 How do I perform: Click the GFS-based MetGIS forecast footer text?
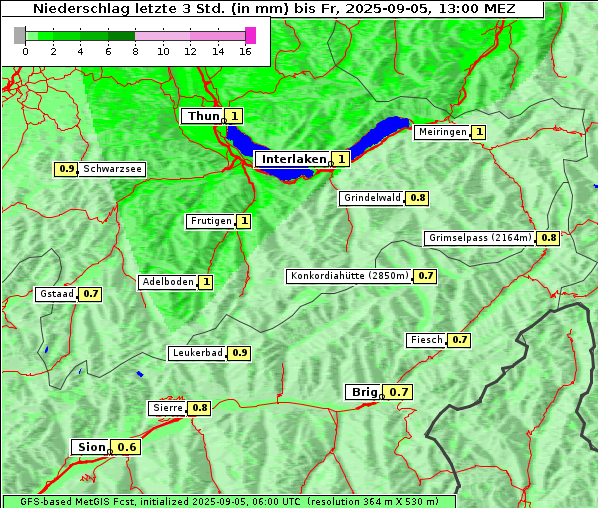tap(229, 502)
